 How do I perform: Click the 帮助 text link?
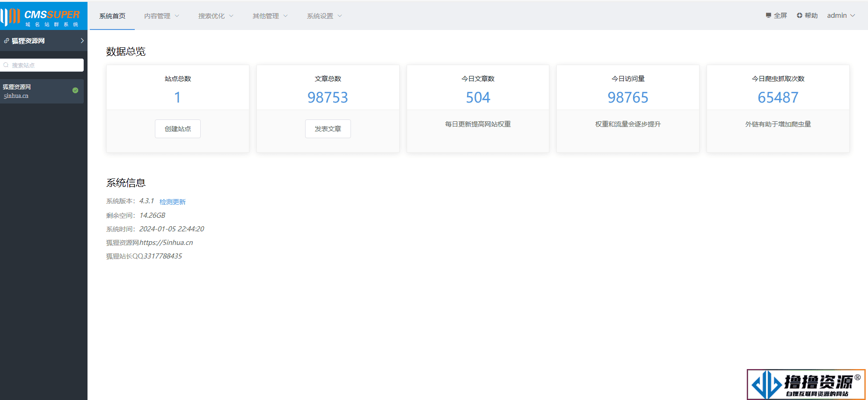click(811, 15)
